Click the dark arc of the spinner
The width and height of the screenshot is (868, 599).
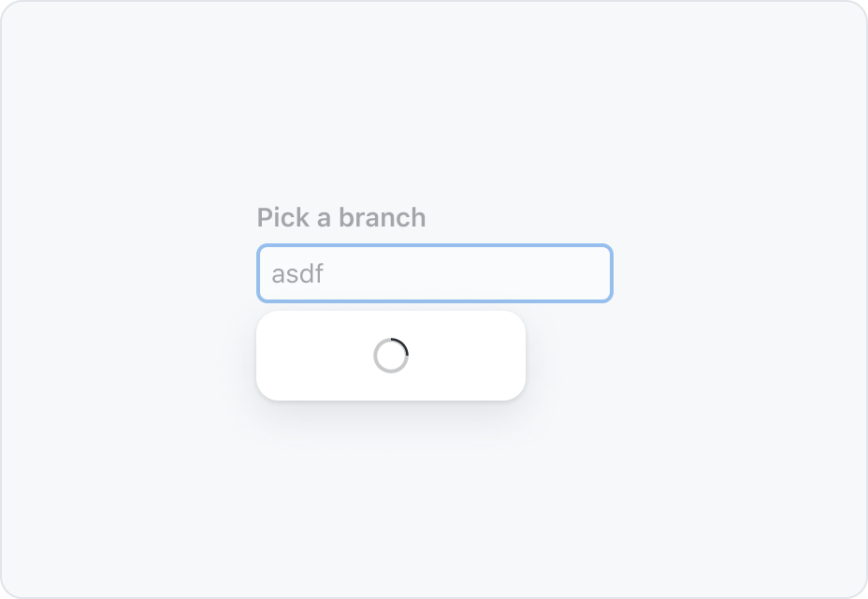(402, 343)
